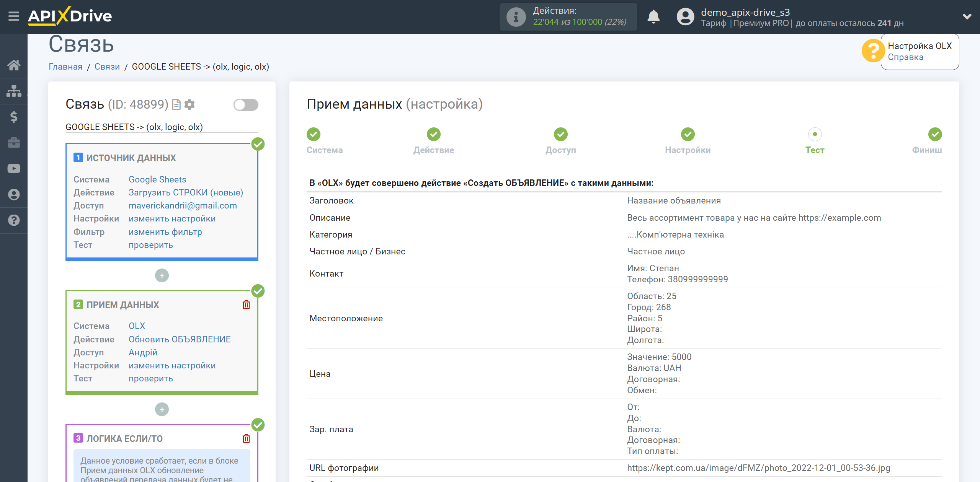Go to Система step
Viewport: 980px width, 482px height.
314,134
